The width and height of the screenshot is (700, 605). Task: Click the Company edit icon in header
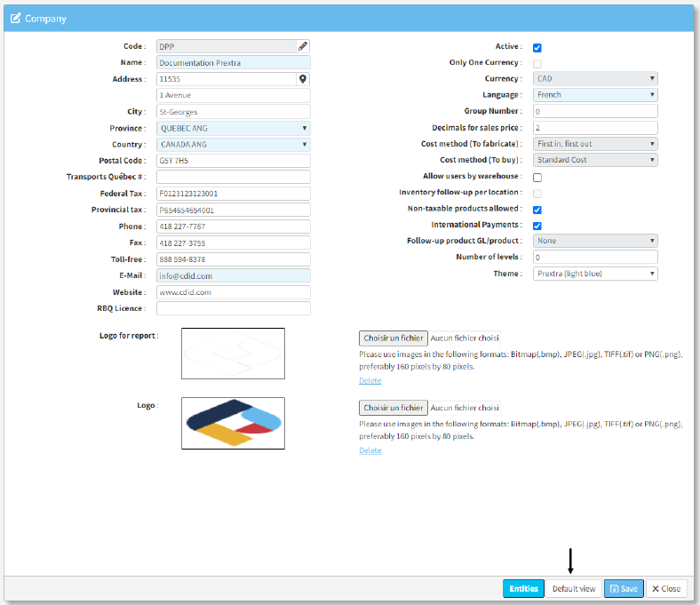15,18
